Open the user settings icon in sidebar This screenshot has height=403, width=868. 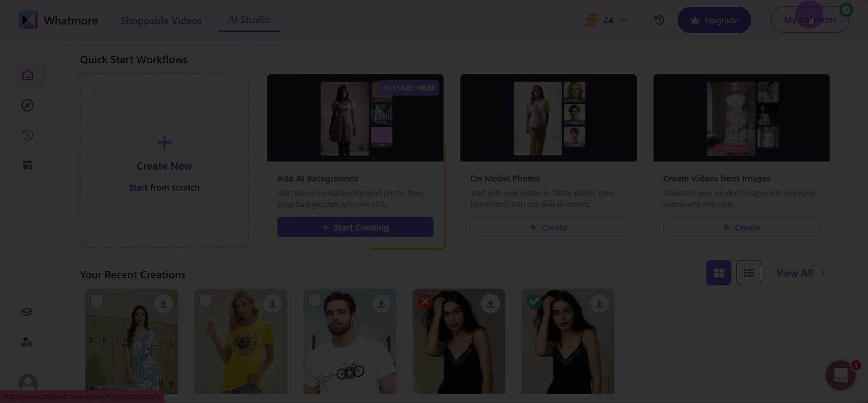(27, 342)
